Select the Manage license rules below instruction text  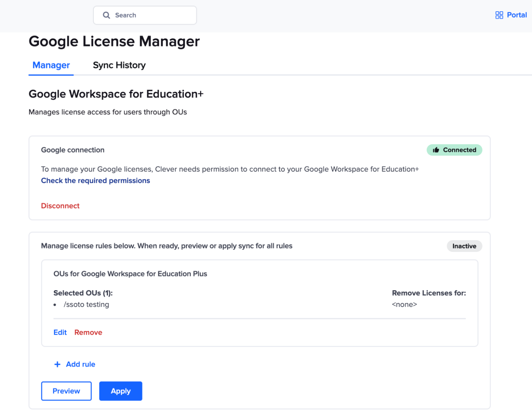167,246
